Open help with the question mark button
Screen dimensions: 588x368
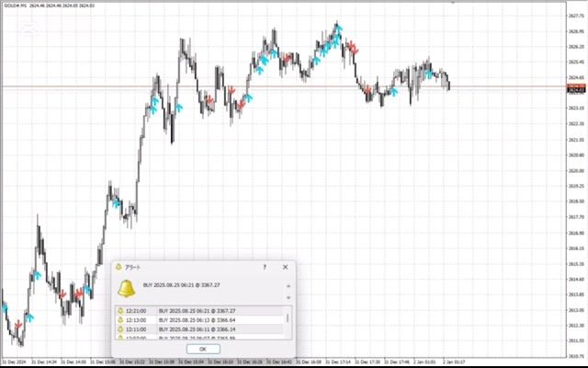[x=265, y=267]
